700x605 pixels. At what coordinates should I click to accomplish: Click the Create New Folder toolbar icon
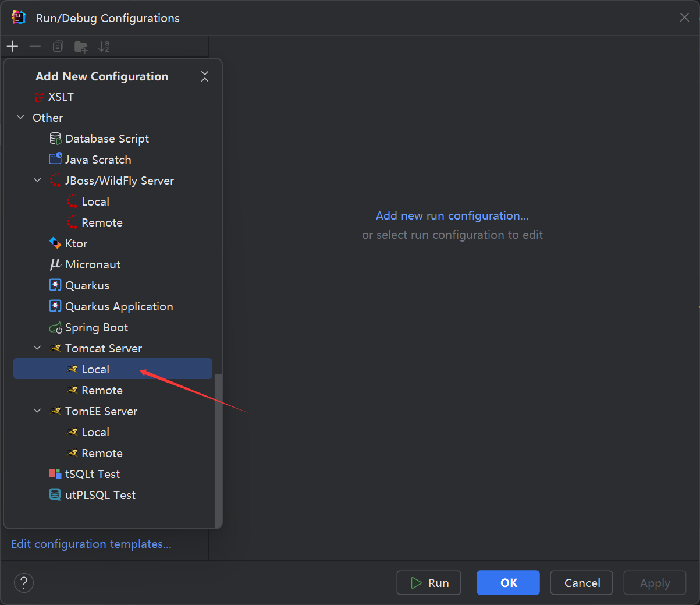pyautogui.click(x=81, y=47)
